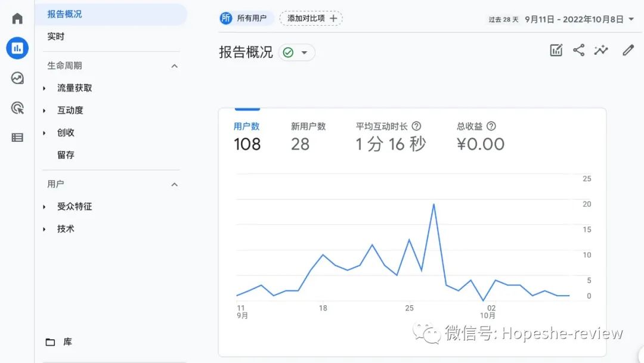
Task: Share this report via the share icon
Action: (578, 50)
